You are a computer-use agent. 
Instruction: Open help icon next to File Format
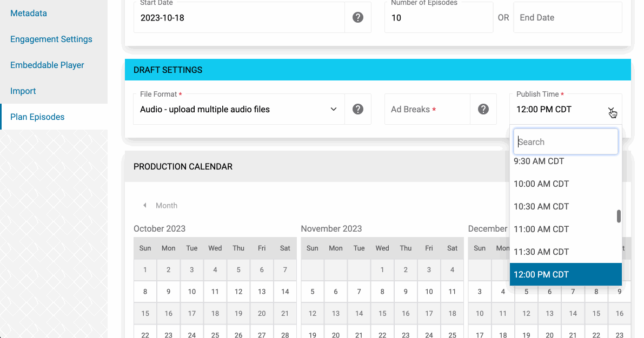pyautogui.click(x=358, y=109)
